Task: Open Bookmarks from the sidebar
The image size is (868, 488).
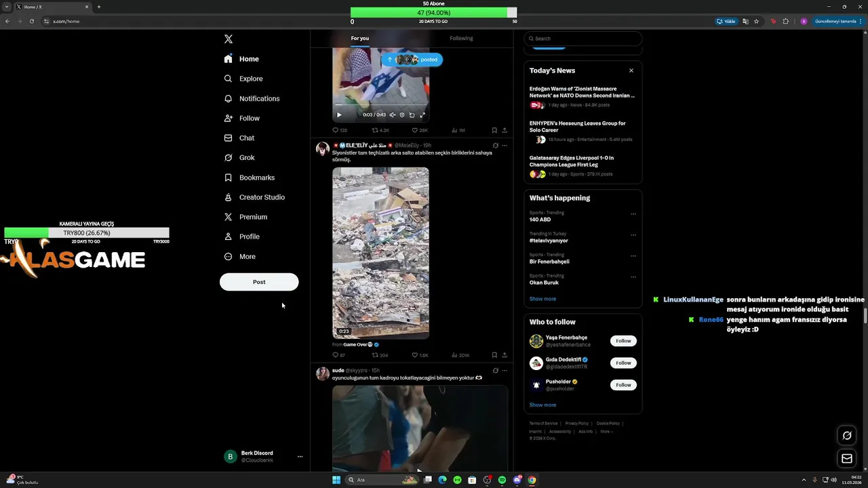Action: coord(250,178)
